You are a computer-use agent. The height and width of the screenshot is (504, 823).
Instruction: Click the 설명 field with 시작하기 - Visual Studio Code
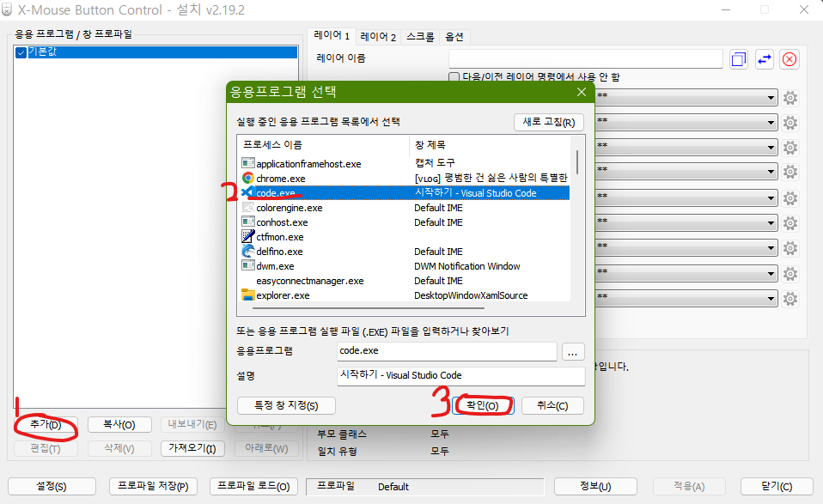460,376
